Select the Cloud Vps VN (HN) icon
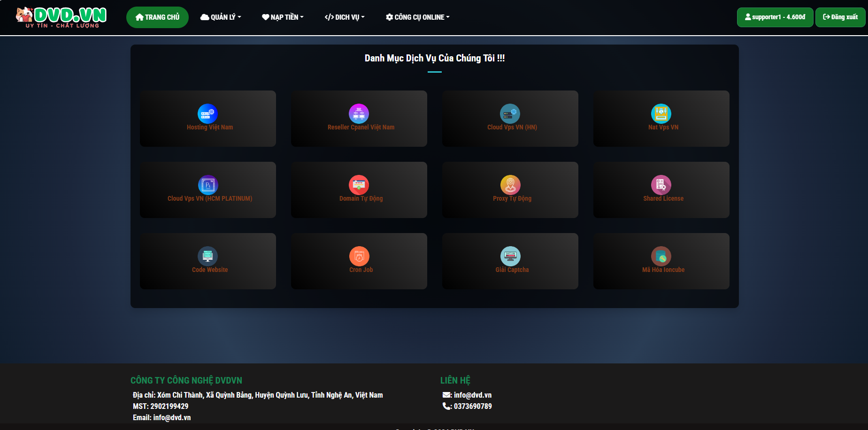Image resolution: width=868 pixels, height=430 pixels. [x=510, y=113]
